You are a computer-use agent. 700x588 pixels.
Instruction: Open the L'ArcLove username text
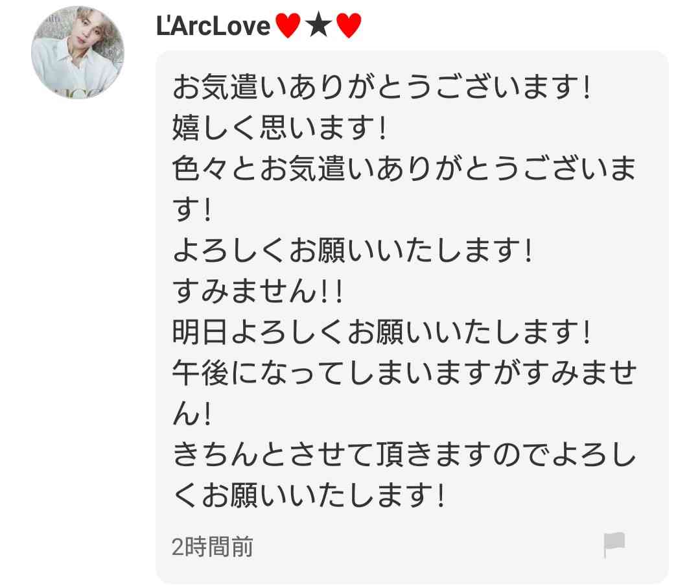click(213, 26)
